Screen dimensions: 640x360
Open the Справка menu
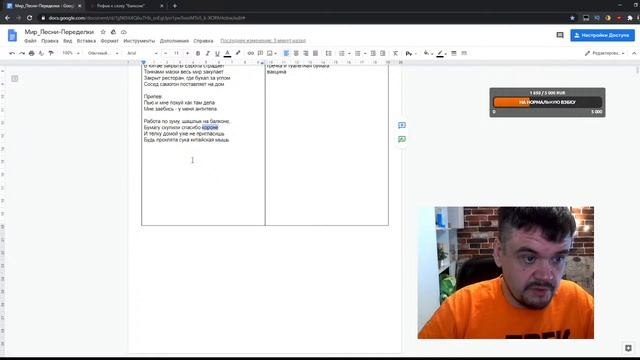[203, 41]
